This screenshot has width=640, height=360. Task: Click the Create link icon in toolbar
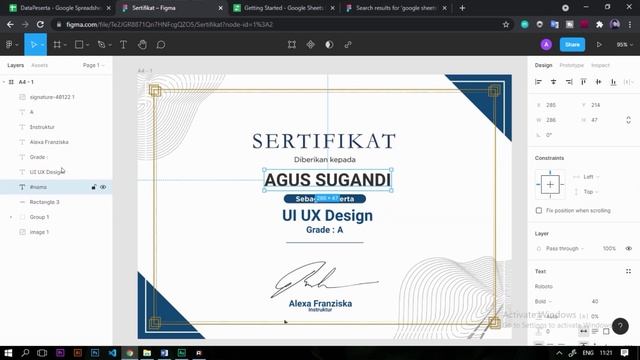tap(348, 44)
